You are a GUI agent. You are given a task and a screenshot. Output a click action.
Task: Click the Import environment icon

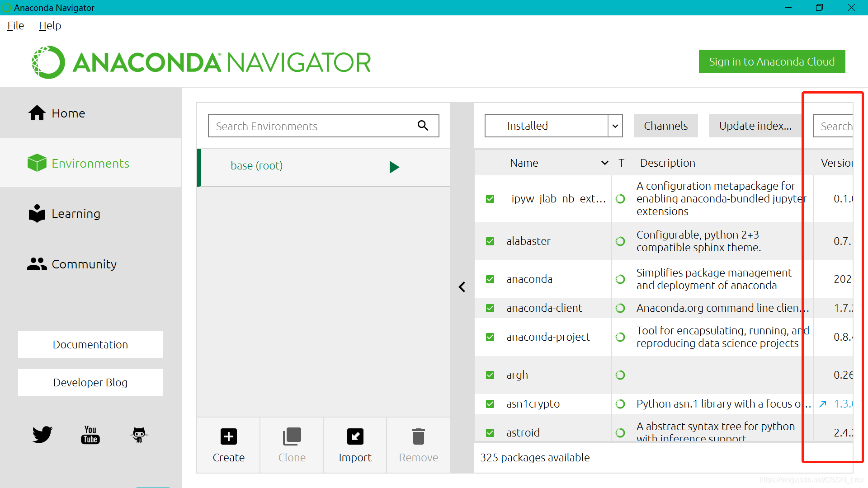coord(355,436)
